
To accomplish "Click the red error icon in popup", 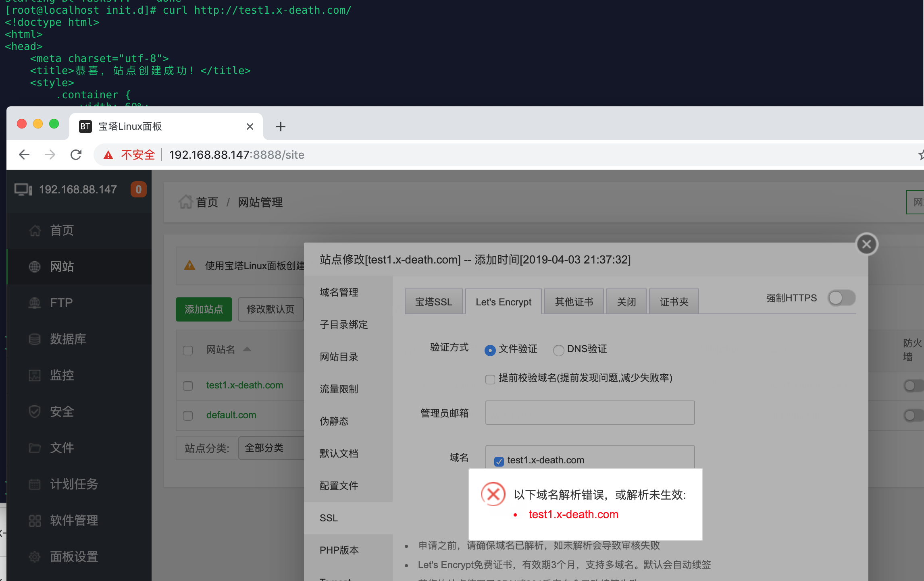I will click(493, 494).
